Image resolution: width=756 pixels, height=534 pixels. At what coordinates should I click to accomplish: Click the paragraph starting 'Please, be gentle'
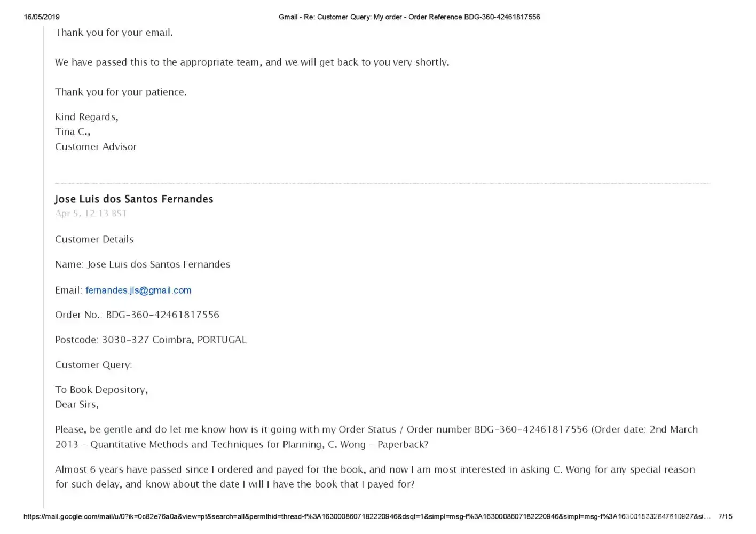tap(376, 437)
